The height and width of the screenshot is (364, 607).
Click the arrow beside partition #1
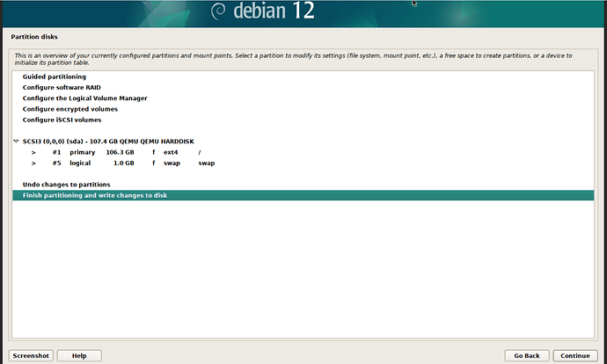pos(33,152)
